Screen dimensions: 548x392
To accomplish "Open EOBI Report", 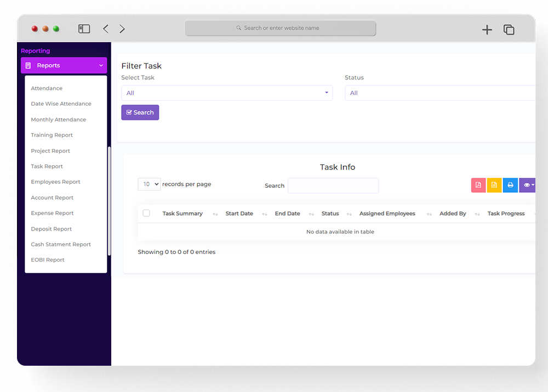I will (48, 260).
